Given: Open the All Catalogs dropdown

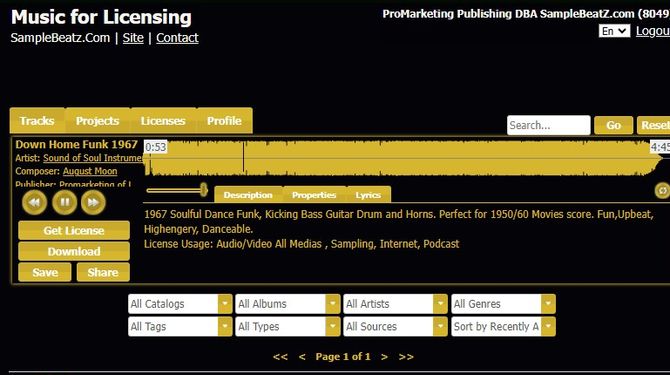Looking at the screenshot, I should pos(180,304).
